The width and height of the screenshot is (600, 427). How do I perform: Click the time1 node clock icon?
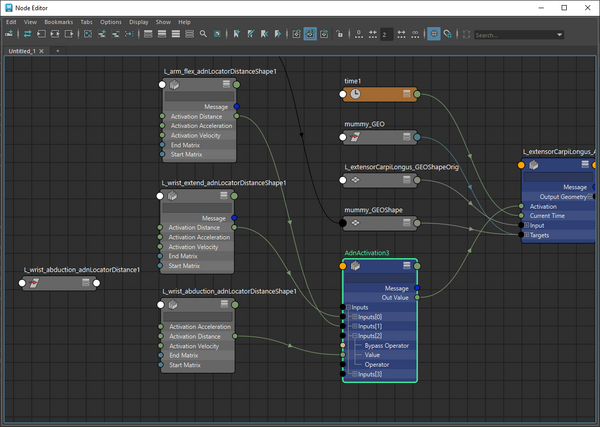pyautogui.click(x=355, y=94)
